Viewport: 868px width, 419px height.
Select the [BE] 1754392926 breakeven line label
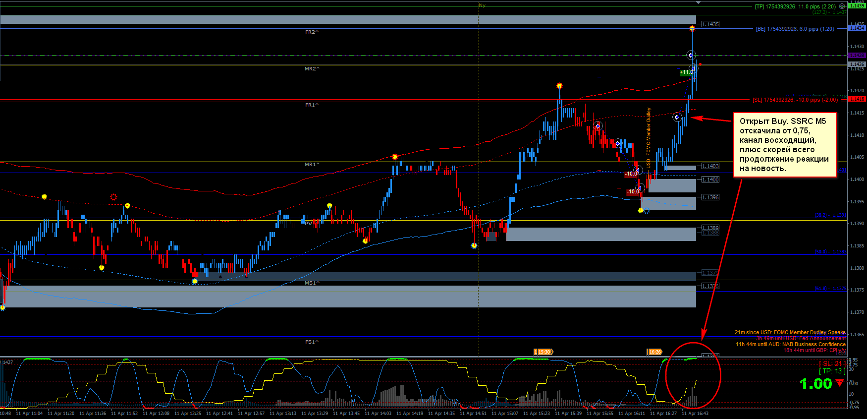click(795, 29)
